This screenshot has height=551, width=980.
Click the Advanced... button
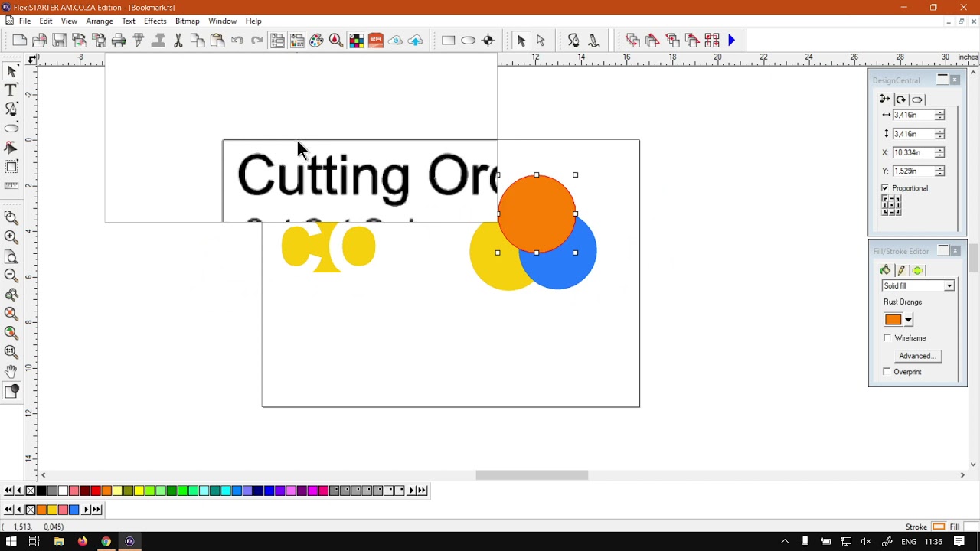(916, 356)
